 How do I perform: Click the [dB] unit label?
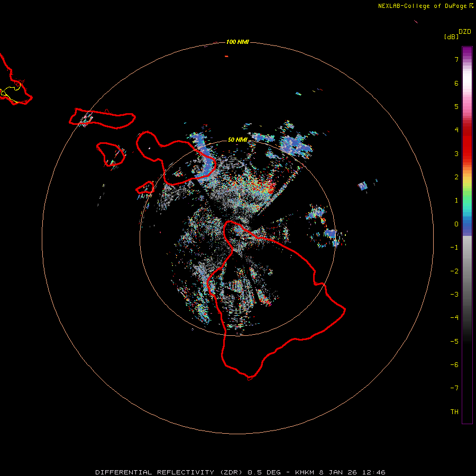coord(452,36)
